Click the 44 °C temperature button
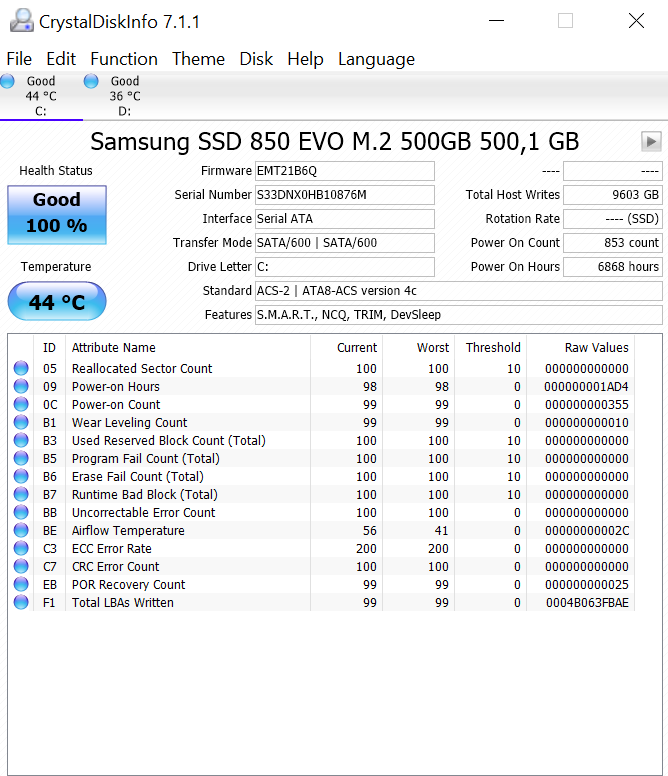Viewport: 668px width, 776px height. (57, 301)
